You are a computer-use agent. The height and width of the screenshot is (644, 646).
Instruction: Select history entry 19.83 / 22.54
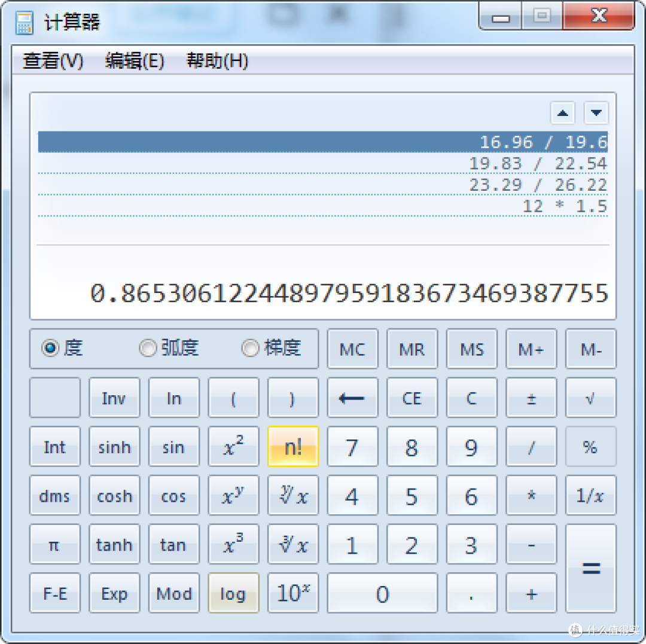(x=322, y=163)
